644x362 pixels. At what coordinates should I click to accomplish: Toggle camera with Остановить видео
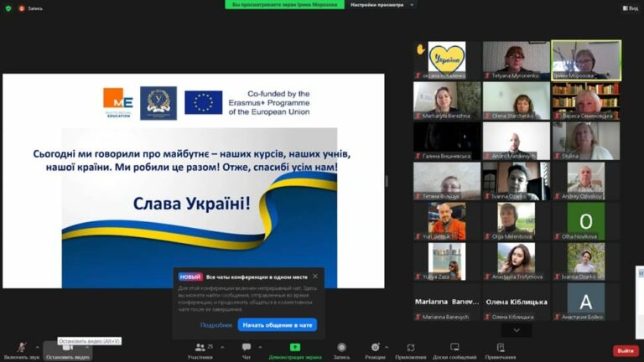(x=68, y=351)
